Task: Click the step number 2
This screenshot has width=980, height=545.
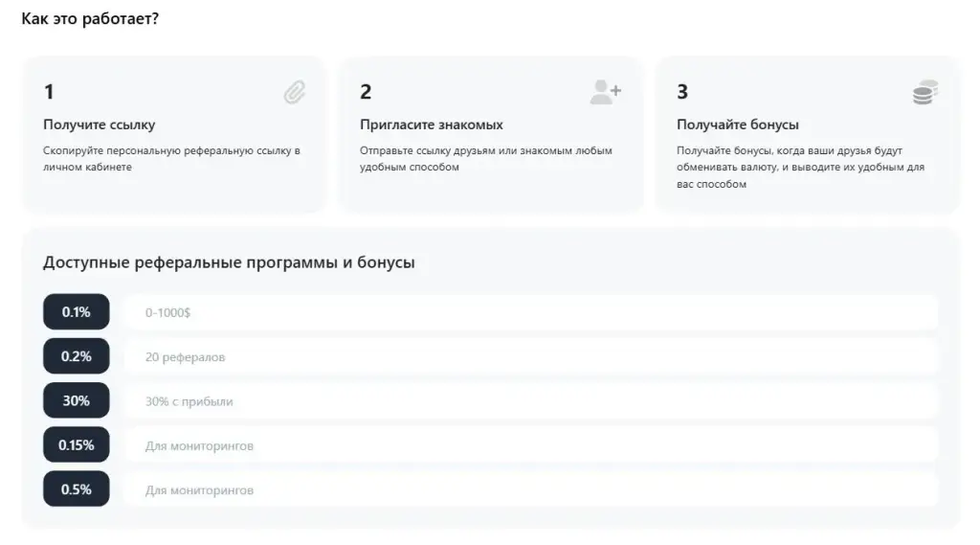Action: tap(366, 92)
